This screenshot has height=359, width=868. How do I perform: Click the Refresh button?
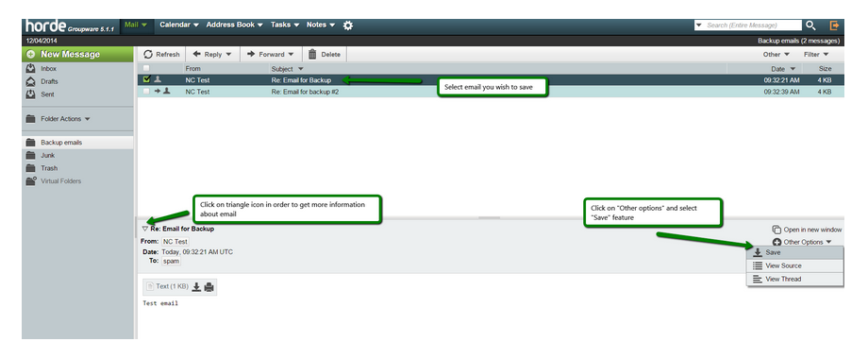click(161, 54)
